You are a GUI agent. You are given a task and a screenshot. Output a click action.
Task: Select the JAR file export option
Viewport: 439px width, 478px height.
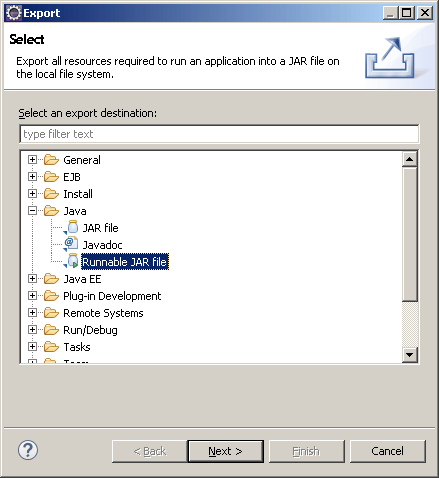click(x=100, y=228)
